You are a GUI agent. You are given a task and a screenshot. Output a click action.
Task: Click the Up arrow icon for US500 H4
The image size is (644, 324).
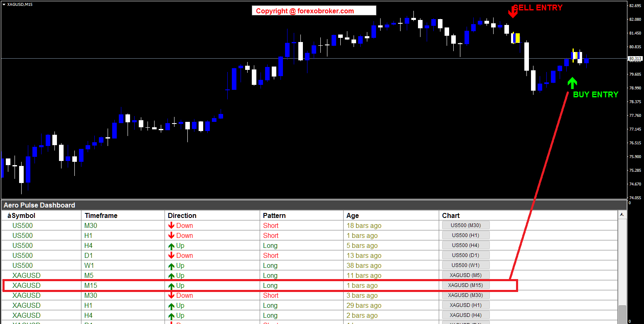pyautogui.click(x=171, y=246)
